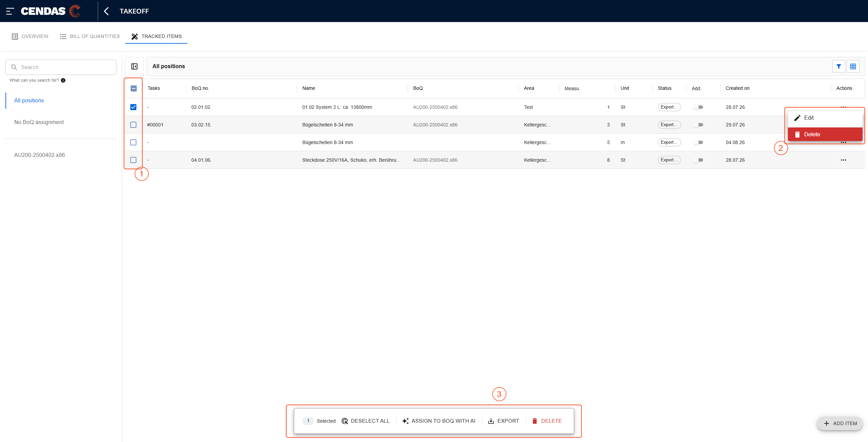Toggle Add. switch for the 04.08.26 row
This screenshot has width=868, height=442.
(698, 142)
